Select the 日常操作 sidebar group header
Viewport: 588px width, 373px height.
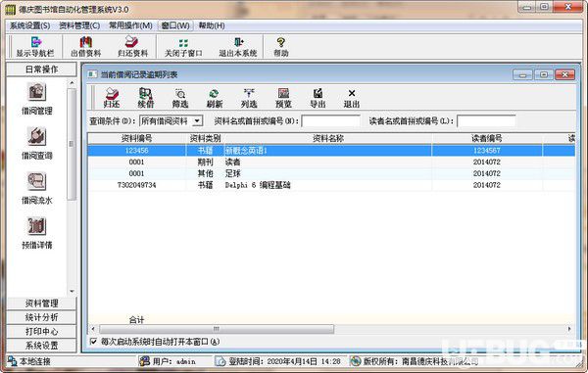(41, 70)
